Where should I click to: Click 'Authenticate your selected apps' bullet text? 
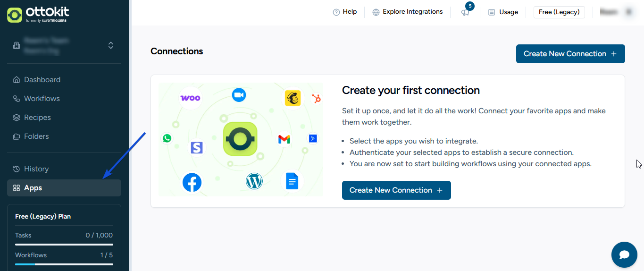462,152
